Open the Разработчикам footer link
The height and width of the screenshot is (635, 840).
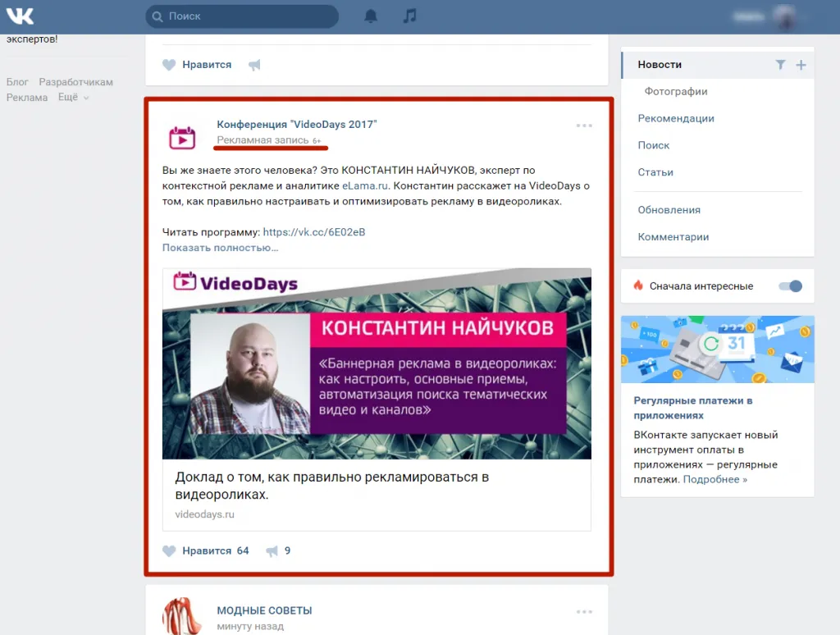pyautogui.click(x=75, y=82)
